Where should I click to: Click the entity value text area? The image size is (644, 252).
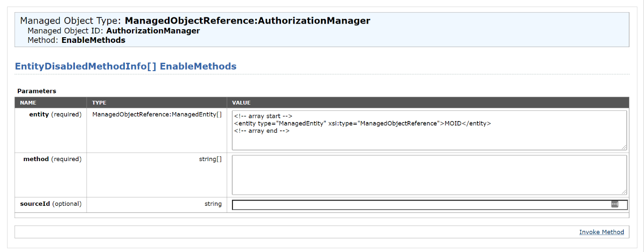coord(429,130)
